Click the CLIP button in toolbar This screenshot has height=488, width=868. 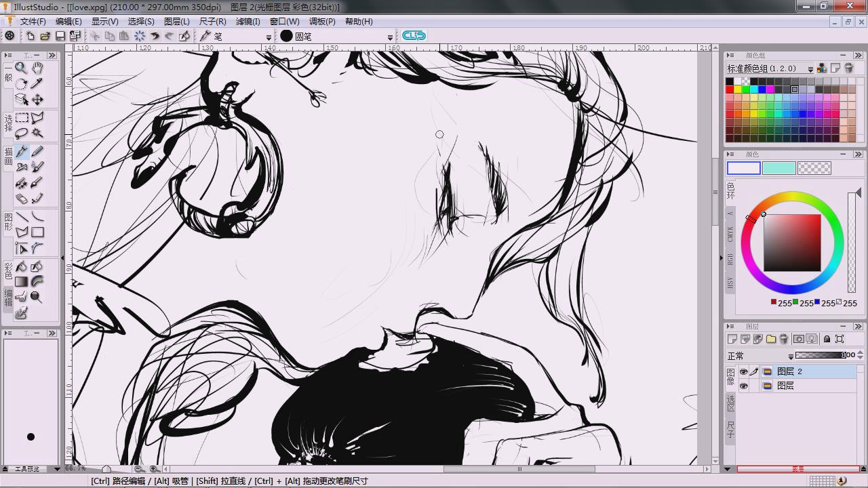[414, 35]
